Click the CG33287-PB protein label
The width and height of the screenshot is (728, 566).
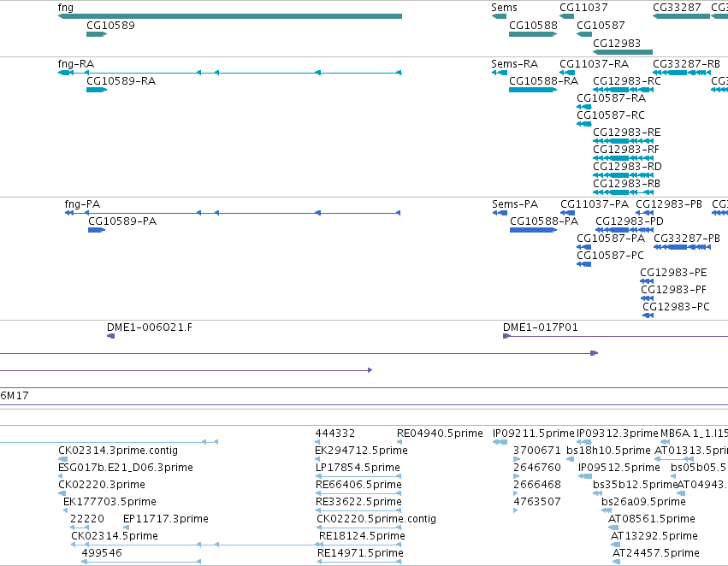point(687,239)
